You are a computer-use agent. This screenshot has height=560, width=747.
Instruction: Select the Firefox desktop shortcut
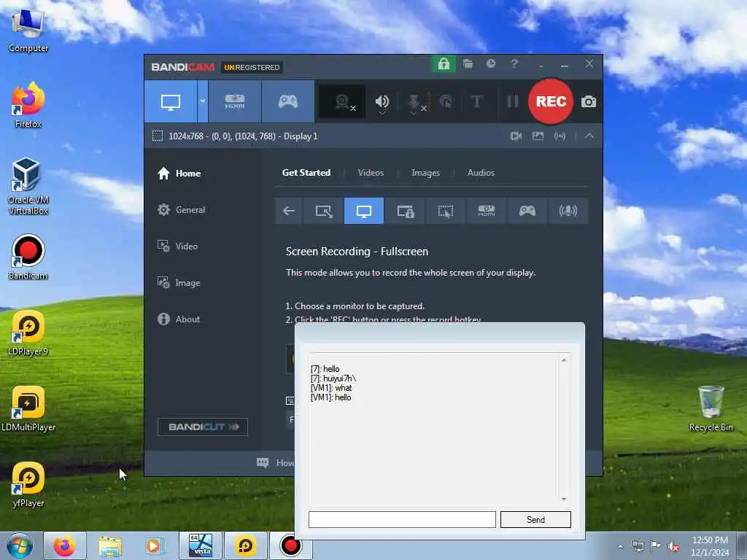point(28,105)
